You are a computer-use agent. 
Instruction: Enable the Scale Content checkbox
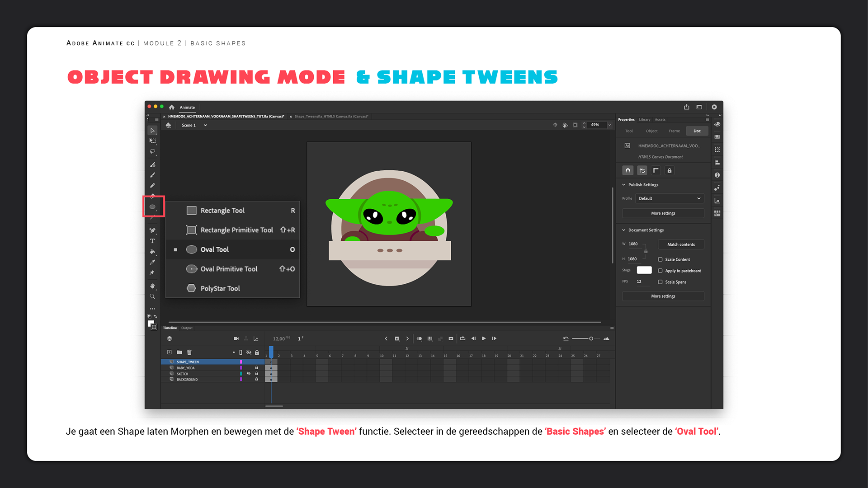(x=660, y=259)
